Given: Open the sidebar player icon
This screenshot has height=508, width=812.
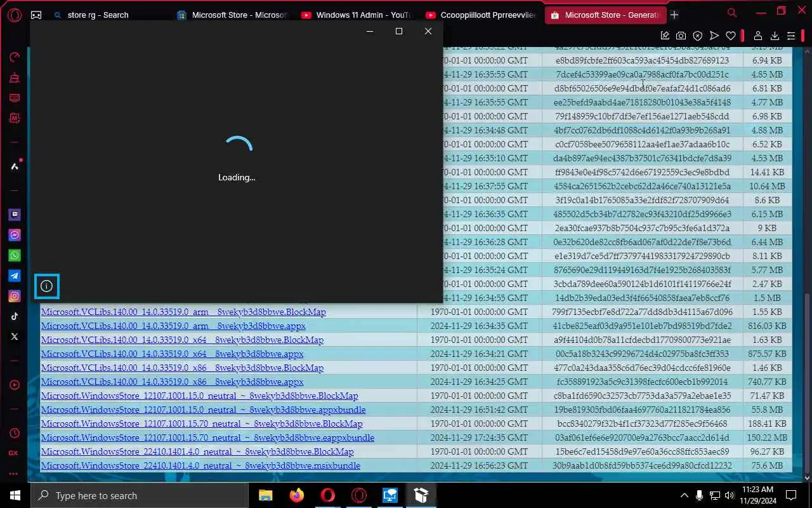Looking at the screenshot, I should [x=14, y=385].
